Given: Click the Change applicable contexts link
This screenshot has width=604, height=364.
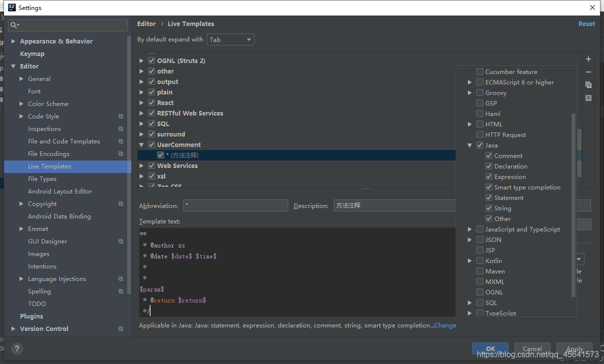Looking at the screenshot, I should coord(445,325).
